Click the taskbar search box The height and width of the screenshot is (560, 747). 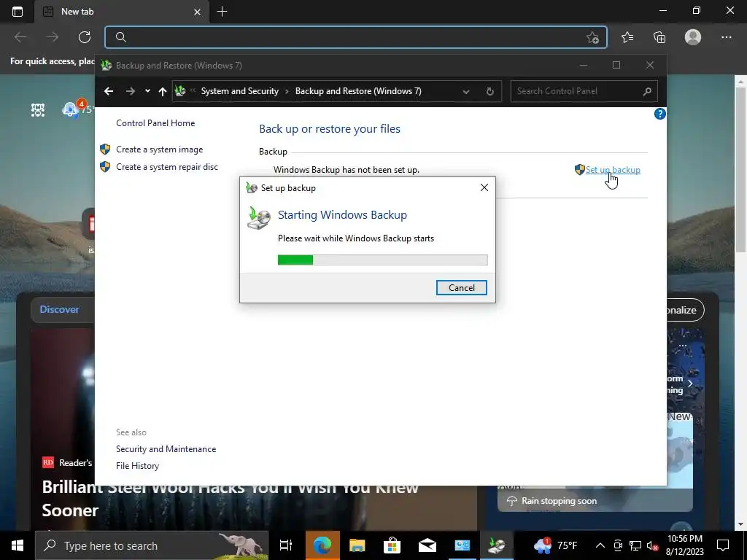tap(152, 545)
